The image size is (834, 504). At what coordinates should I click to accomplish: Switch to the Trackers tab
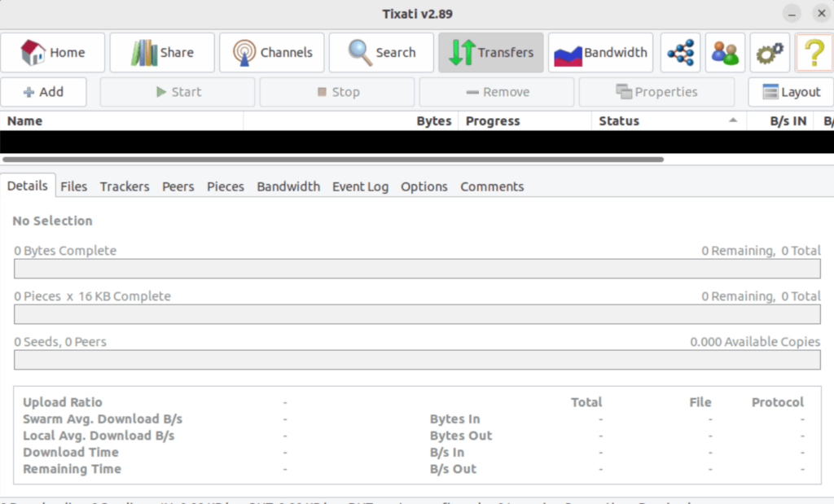click(x=125, y=186)
